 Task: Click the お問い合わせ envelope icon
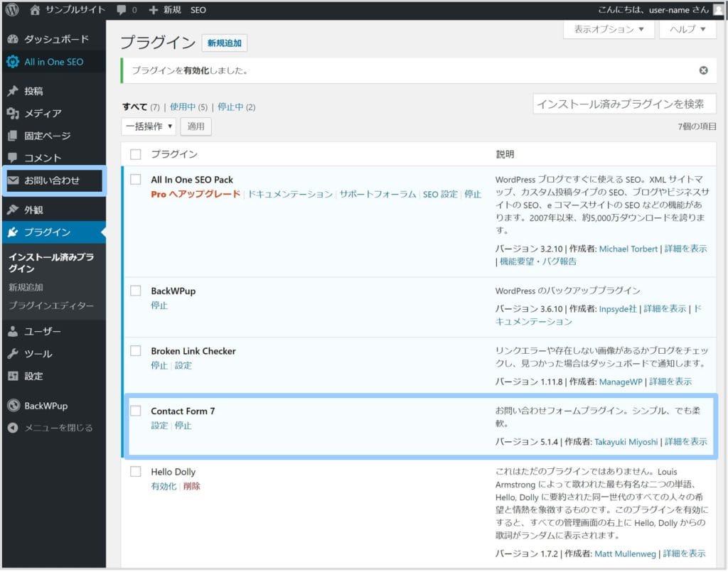click(x=13, y=180)
